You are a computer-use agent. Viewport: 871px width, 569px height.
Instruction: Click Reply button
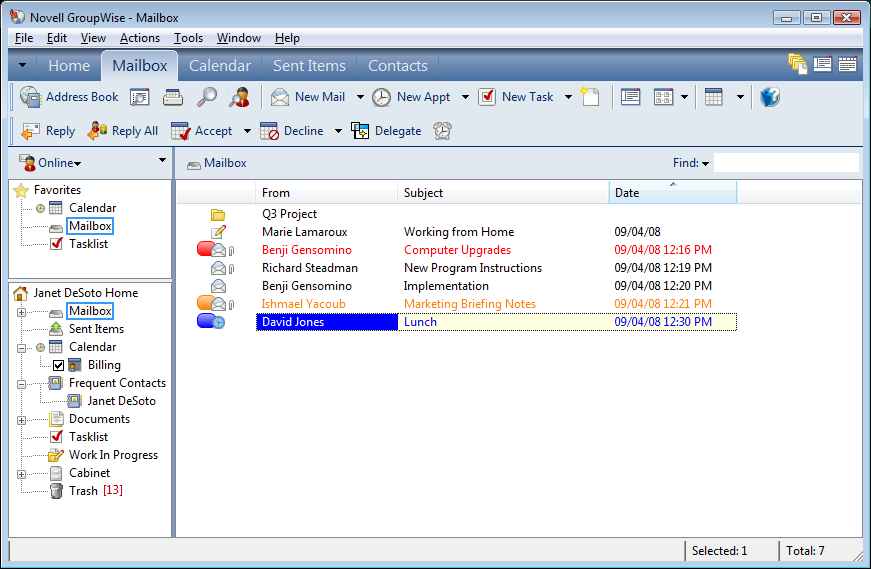(48, 131)
